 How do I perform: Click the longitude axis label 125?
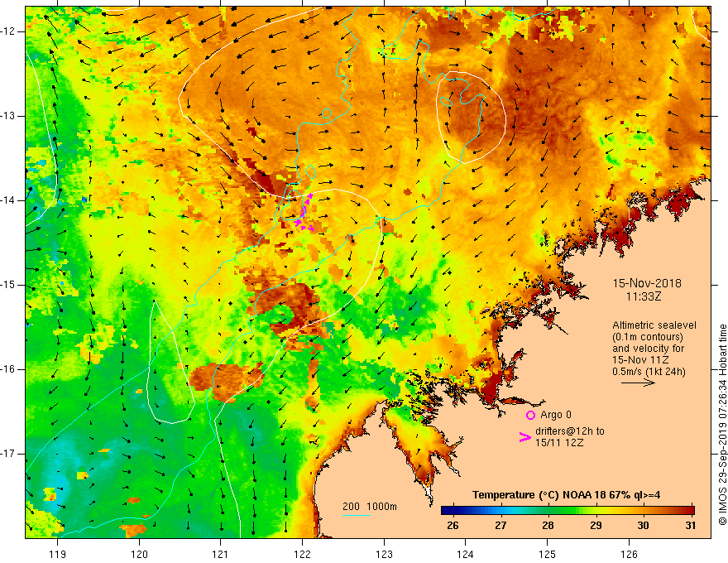(x=548, y=554)
